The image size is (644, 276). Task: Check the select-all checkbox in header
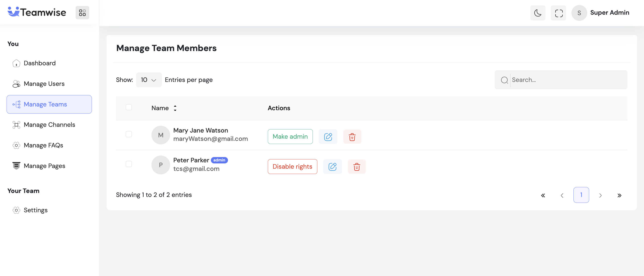point(128,107)
